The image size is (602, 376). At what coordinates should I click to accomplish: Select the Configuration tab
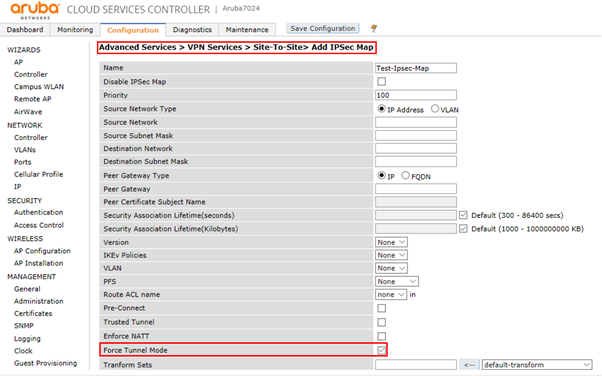pos(133,30)
